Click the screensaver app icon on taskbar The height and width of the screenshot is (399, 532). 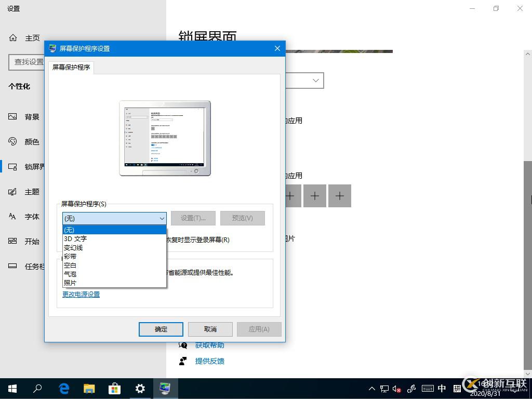tap(165, 388)
